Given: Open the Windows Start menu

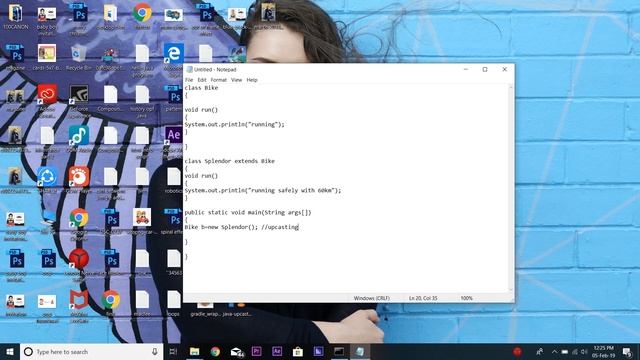Looking at the screenshot, I should 10,351.
